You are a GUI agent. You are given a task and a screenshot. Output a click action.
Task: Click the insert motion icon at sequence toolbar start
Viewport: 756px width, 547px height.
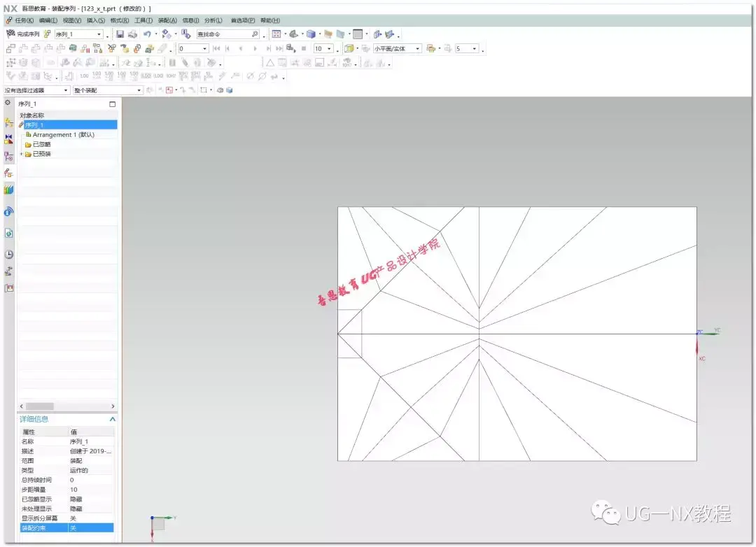[x=10, y=48]
